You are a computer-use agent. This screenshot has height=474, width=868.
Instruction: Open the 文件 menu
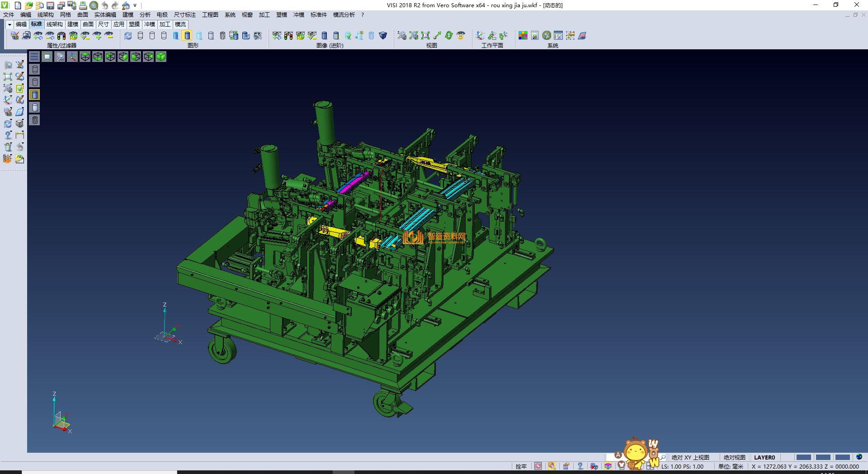pyautogui.click(x=9, y=15)
